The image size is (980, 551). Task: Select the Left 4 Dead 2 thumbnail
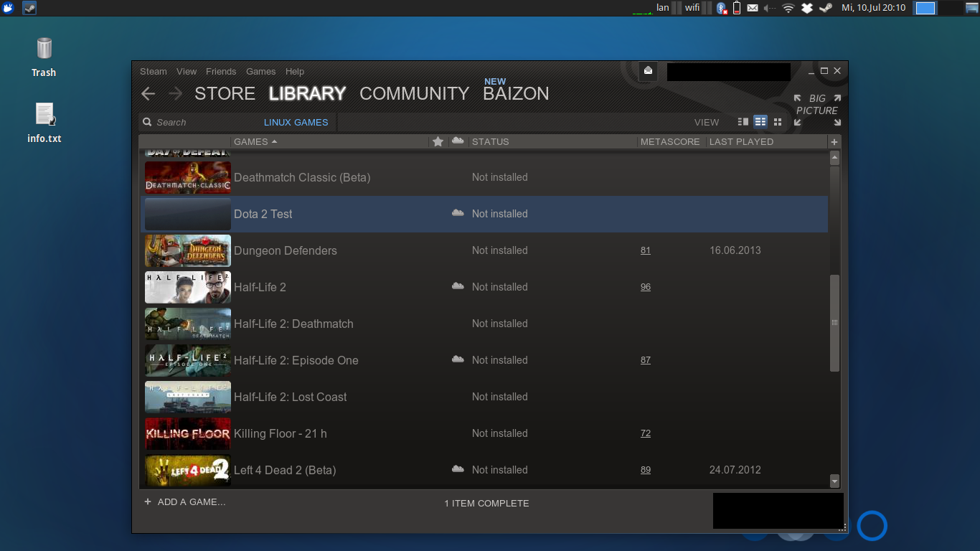click(188, 470)
